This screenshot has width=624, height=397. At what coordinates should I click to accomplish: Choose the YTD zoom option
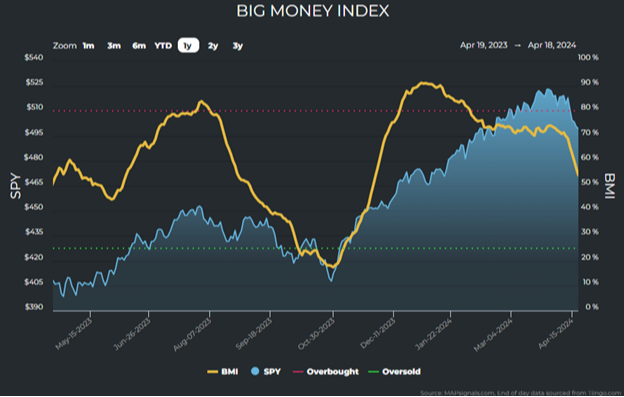pos(163,46)
